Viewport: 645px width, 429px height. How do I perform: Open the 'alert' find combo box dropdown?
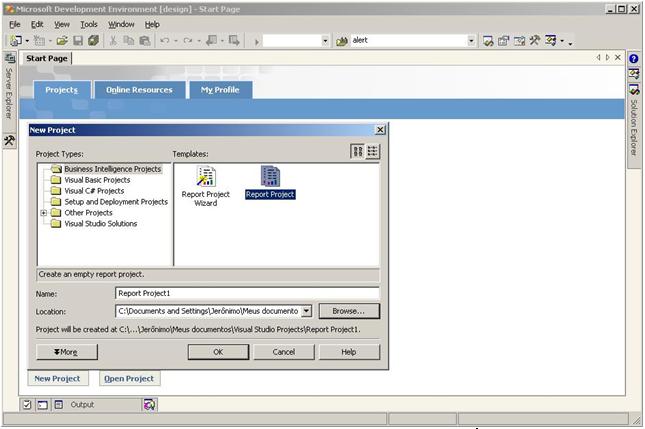pyautogui.click(x=472, y=41)
